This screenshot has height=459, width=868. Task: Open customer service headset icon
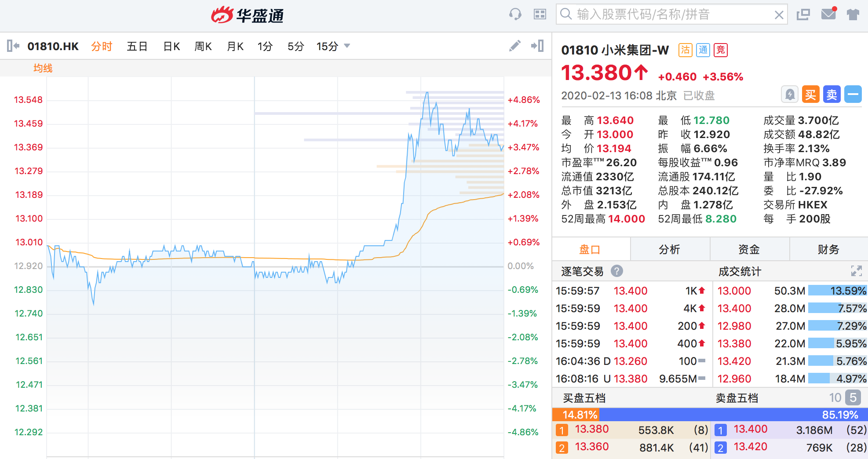(x=515, y=15)
